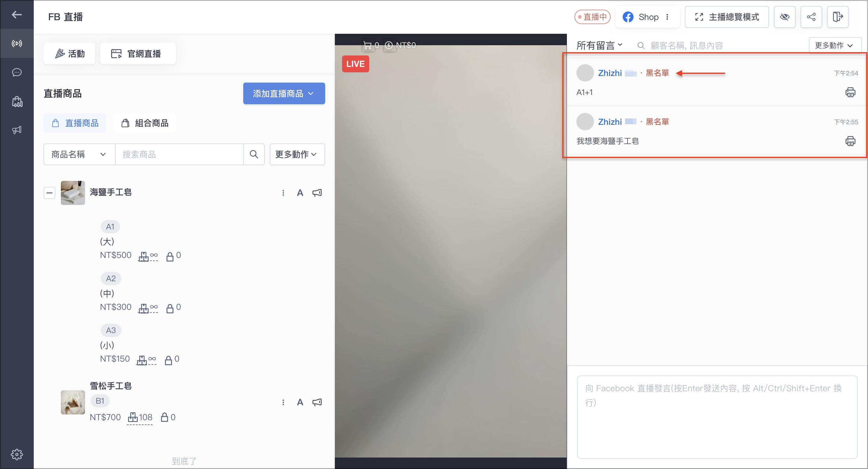Image resolution: width=868 pixels, height=469 pixels.
Task: Click the A keyword icon for 雪松手工皂
Action: click(x=300, y=402)
